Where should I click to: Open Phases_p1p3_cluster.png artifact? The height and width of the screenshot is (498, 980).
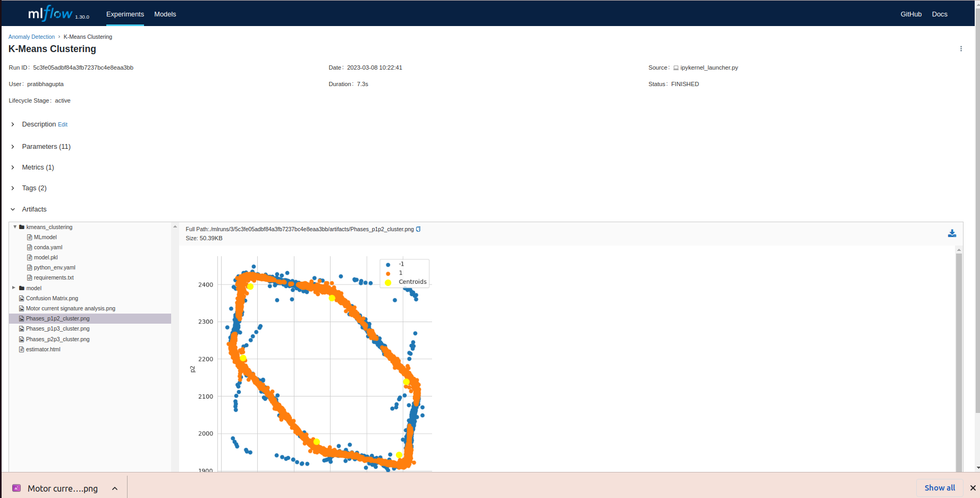57,328
